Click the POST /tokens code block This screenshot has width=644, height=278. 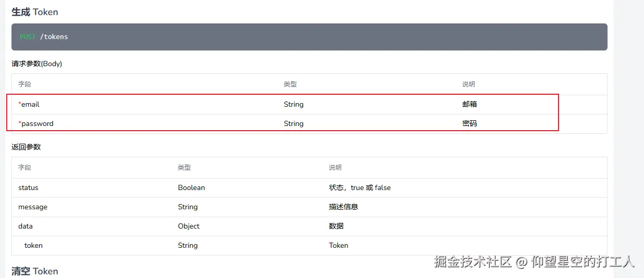coord(309,37)
